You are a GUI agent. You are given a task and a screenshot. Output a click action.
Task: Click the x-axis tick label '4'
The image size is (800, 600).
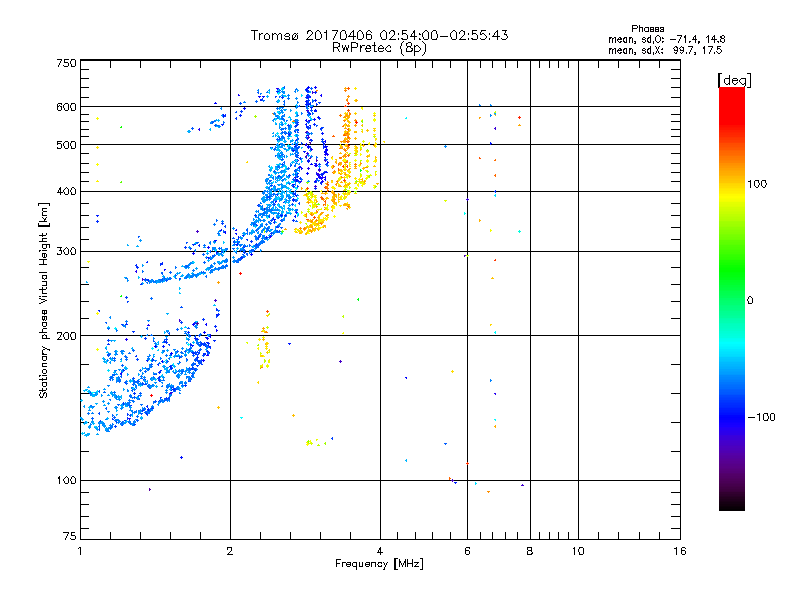[x=380, y=551]
